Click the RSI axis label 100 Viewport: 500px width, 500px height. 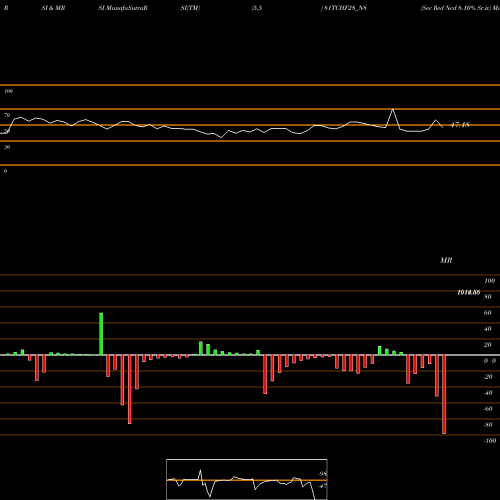pyautogui.click(x=8, y=91)
